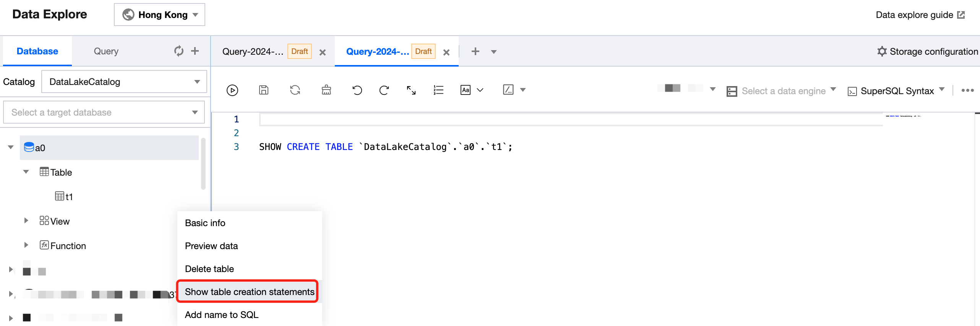The height and width of the screenshot is (326, 980).
Task: Click the redo arrow icon
Action: pyautogui.click(x=384, y=90)
